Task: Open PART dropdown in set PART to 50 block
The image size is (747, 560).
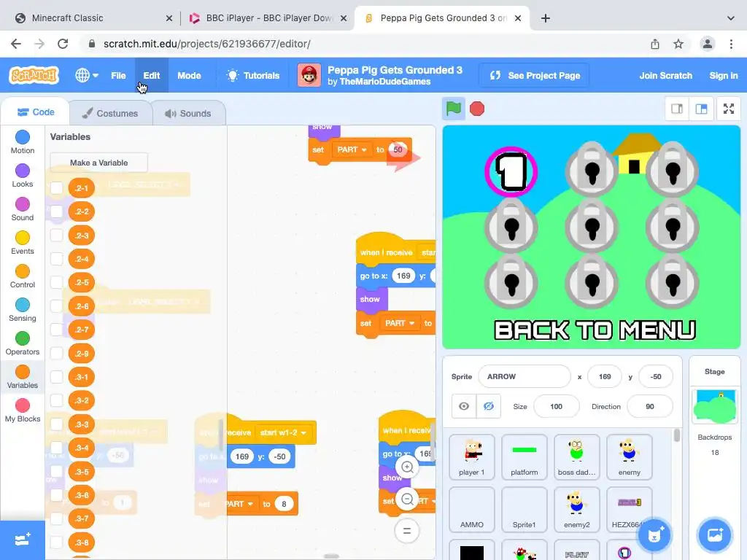Action: click(352, 149)
